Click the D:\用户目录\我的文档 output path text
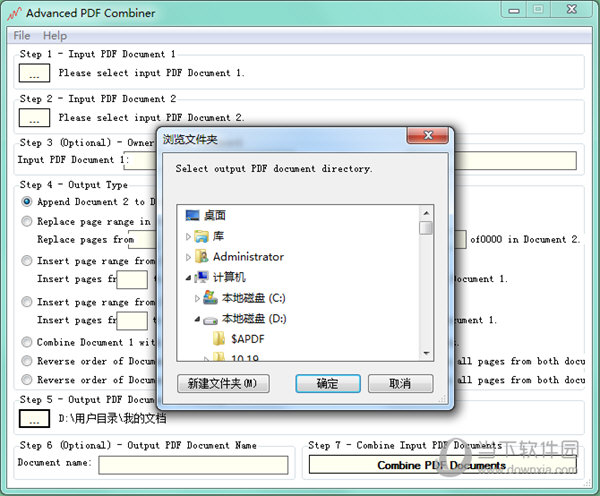The width and height of the screenshot is (600, 496). (x=112, y=418)
